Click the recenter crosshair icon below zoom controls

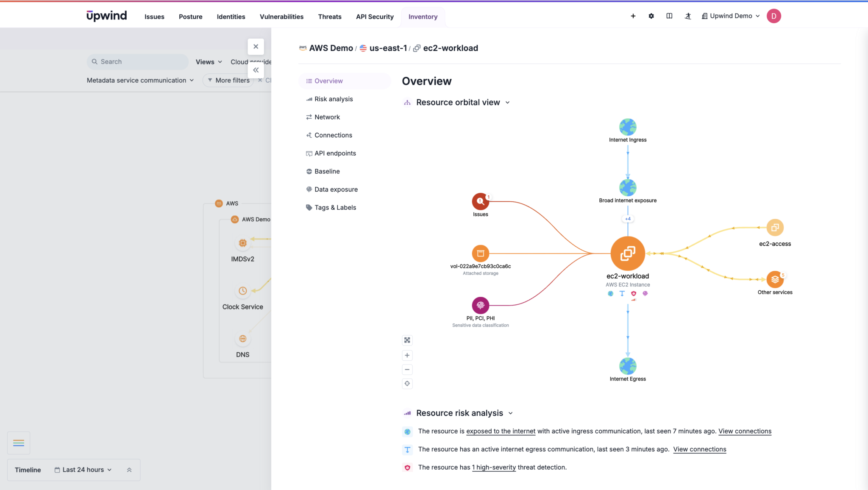[407, 383]
